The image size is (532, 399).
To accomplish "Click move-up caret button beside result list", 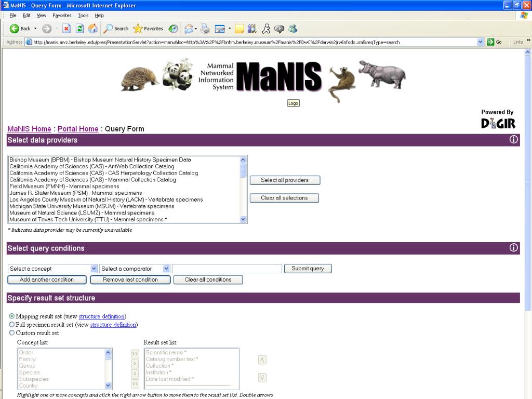I will [x=262, y=360].
